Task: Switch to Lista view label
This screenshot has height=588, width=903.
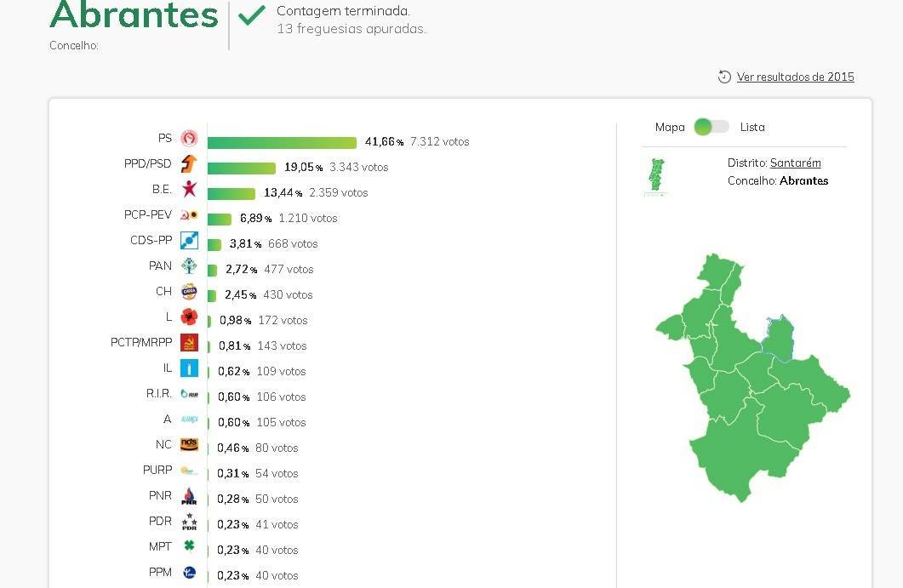Action: (752, 128)
